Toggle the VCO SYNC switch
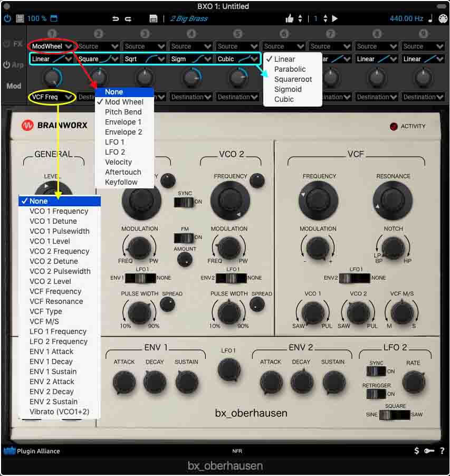The width and height of the screenshot is (450, 476). 184,202
